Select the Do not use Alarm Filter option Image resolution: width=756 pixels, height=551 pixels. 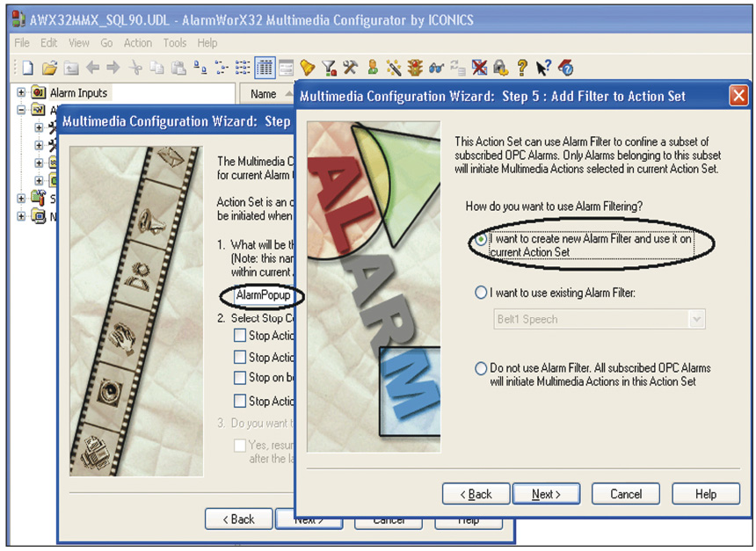pos(481,369)
